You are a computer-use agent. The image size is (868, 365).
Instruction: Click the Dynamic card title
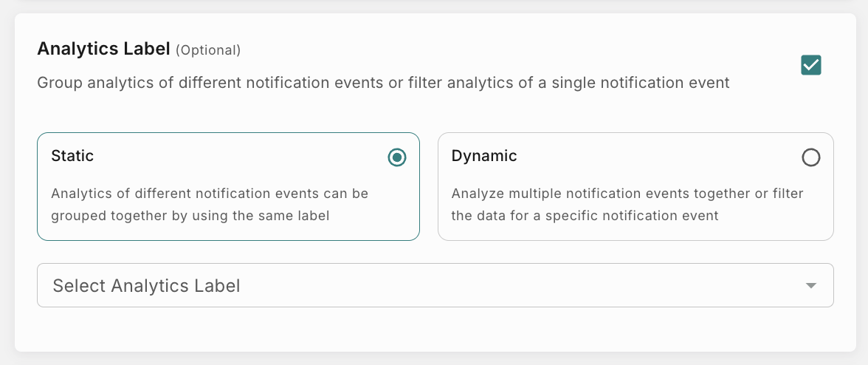point(484,156)
